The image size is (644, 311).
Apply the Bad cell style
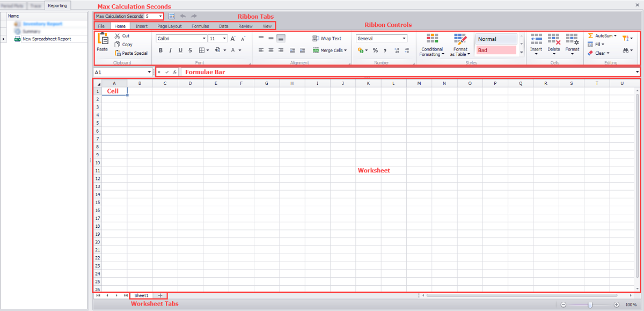pyautogui.click(x=496, y=50)
